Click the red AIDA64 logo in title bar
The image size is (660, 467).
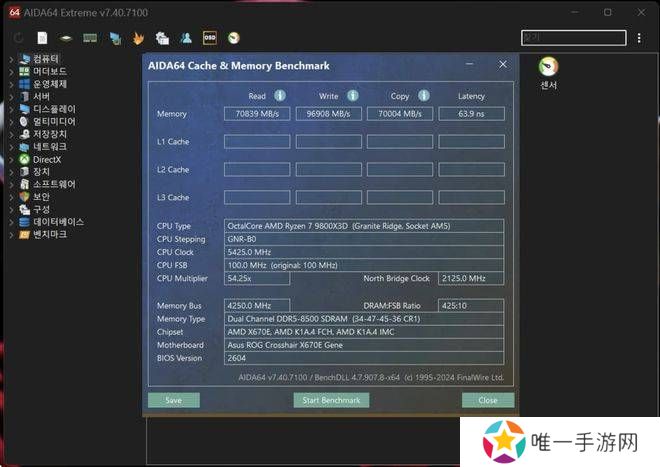click(x=14, y=12)
